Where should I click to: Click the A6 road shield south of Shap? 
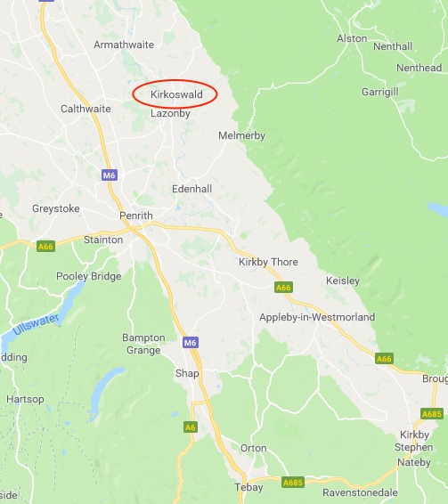(190, 427)
